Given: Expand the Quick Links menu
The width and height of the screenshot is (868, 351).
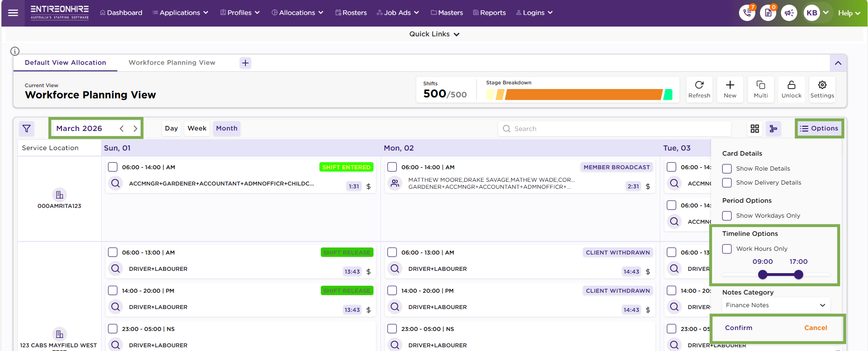Looking at the screenshot, I should [434, 34].
